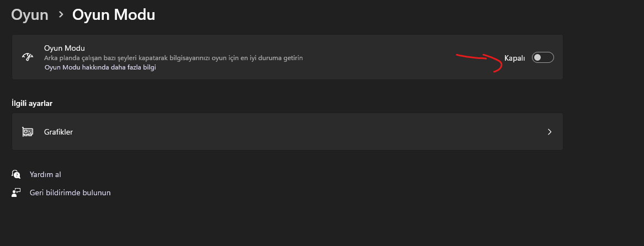Click the Oyun Modu page title
The width and height of the screenshot is (644, 246).
click(114, 15)
